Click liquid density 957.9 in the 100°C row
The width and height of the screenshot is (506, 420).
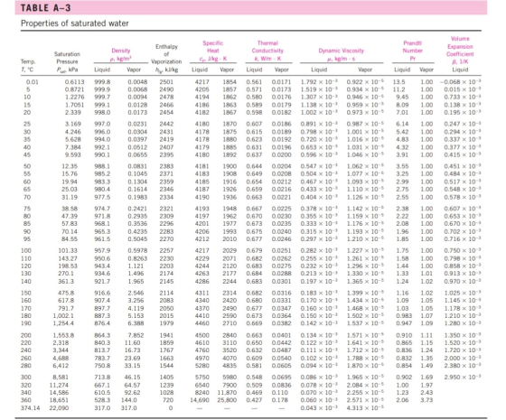tap(102, 251)
